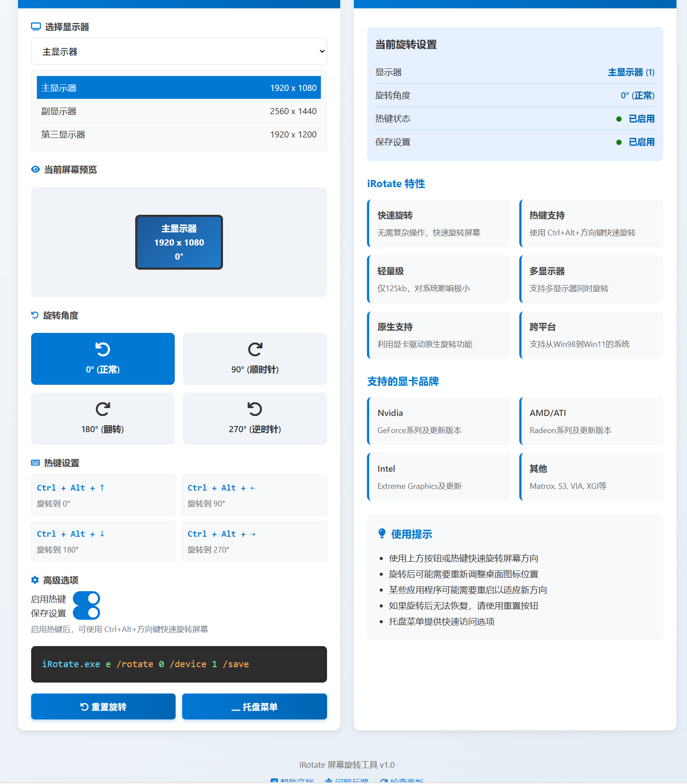The image size is (687, 784).
Task: Click the gear icon beside 高级选项
Action: pos(35,580)
